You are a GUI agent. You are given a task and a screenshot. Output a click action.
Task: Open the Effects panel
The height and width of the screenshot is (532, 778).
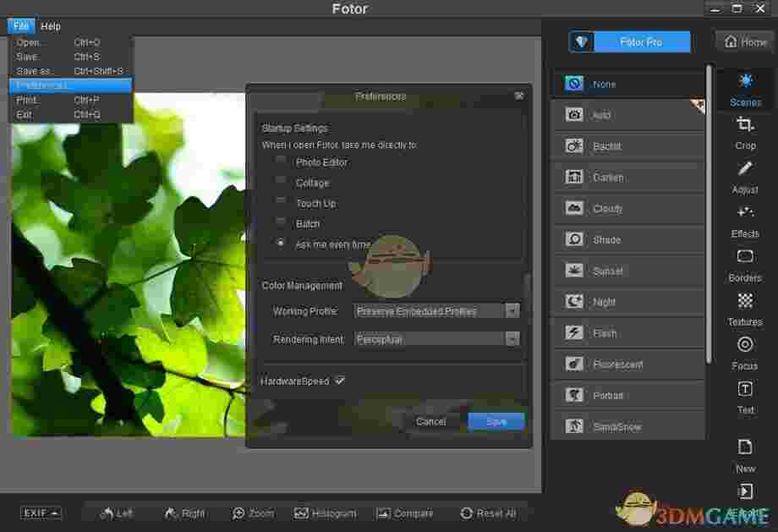tap(744, 224)
